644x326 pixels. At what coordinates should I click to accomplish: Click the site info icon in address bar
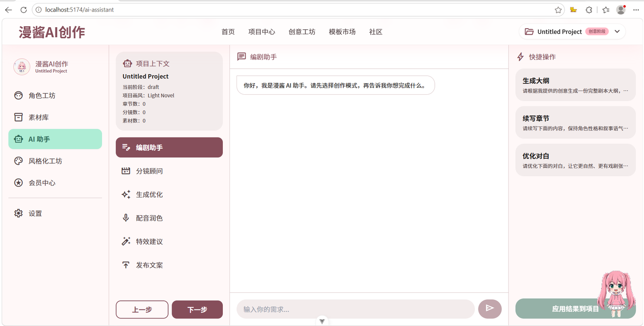click(x=39, y=10)
